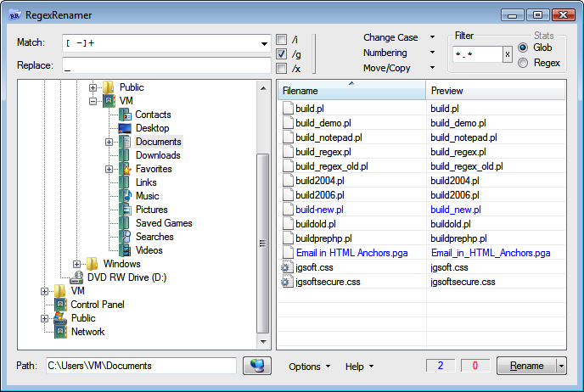The height and width of the screenshot is (392, 584).
Task: Open the Rename button dropdown arrow
Action: pyautogui.click(x=560, y=366)
